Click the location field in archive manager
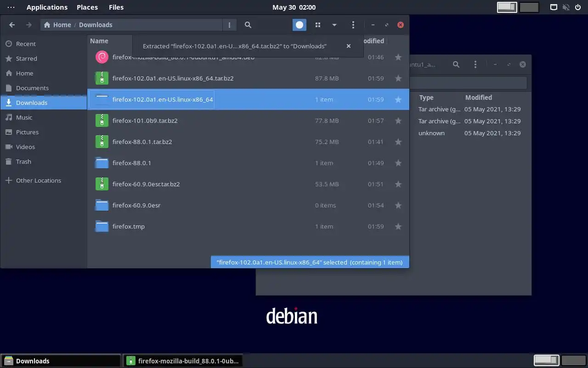The image size is (588, 368). click(468, 83)
